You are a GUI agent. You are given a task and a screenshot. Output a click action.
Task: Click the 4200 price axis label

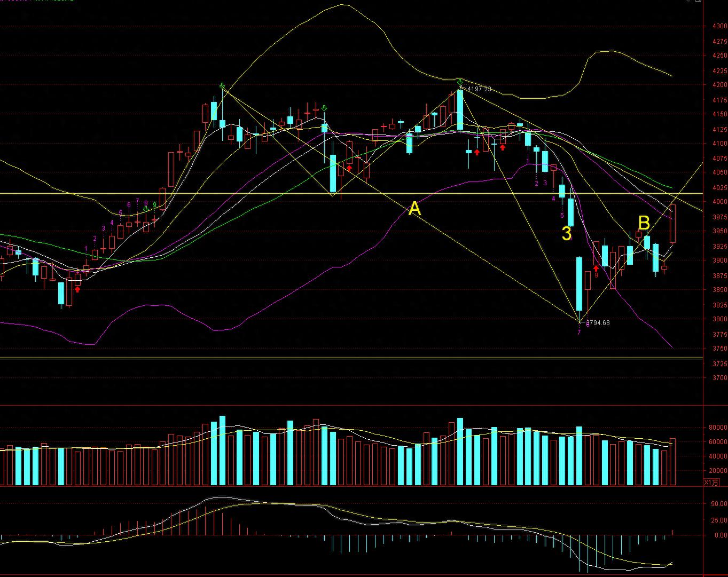[x=719, y=85]
